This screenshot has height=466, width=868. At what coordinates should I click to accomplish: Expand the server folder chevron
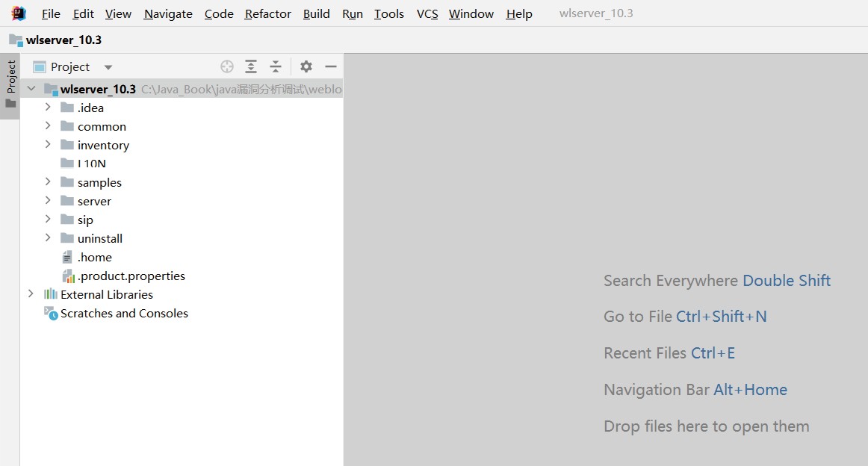(x=48, y=200)
